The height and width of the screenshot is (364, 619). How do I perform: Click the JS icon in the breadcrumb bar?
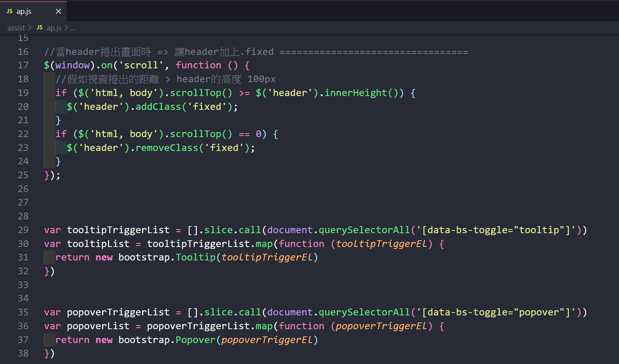click(40, 28)
